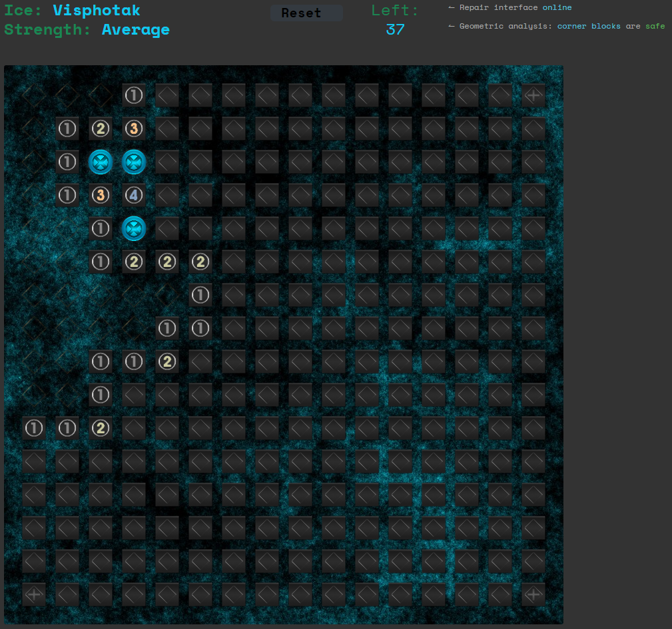Click the orange 3 cell next to the flags

pyautogui.click(x=101, y=195)
